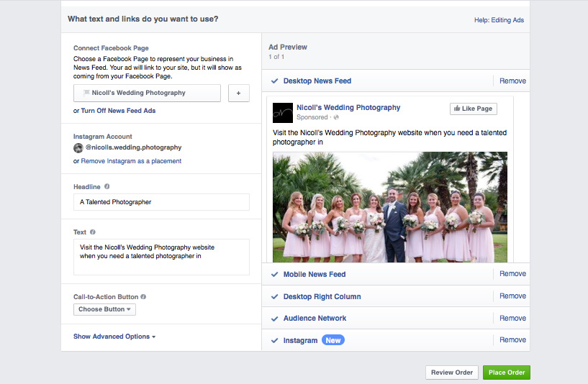This screenshot has height=384, width=588.
Task: Click the plus button to add a Facebook Page
Action: 238,93
